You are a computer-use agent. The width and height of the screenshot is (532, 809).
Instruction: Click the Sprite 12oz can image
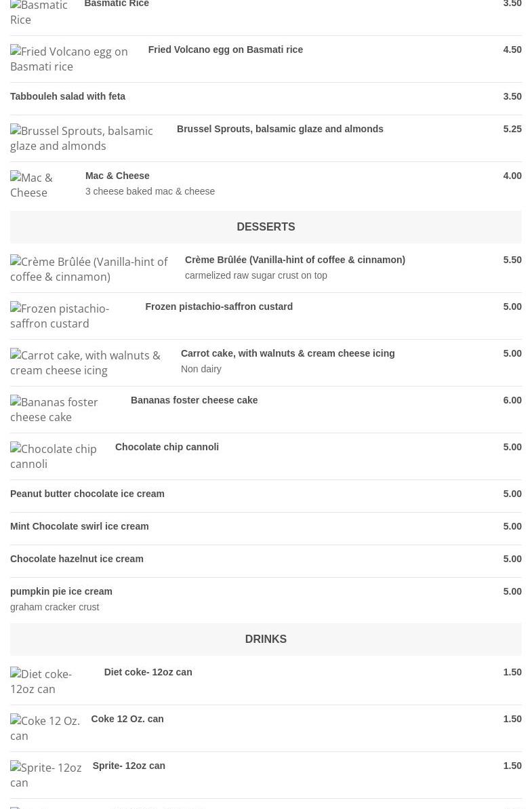(46, 775)
